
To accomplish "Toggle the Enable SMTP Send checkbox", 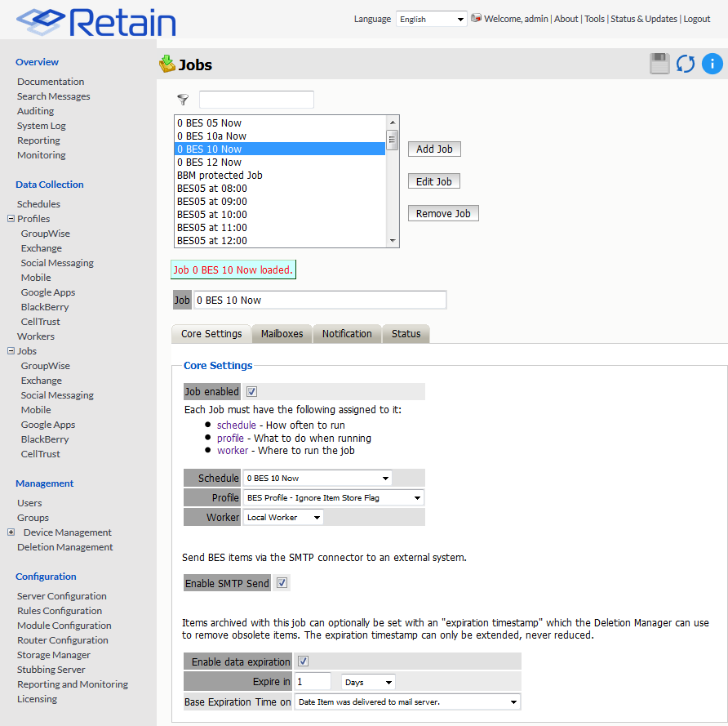I will pyautogui.click(x=282, y=583).
